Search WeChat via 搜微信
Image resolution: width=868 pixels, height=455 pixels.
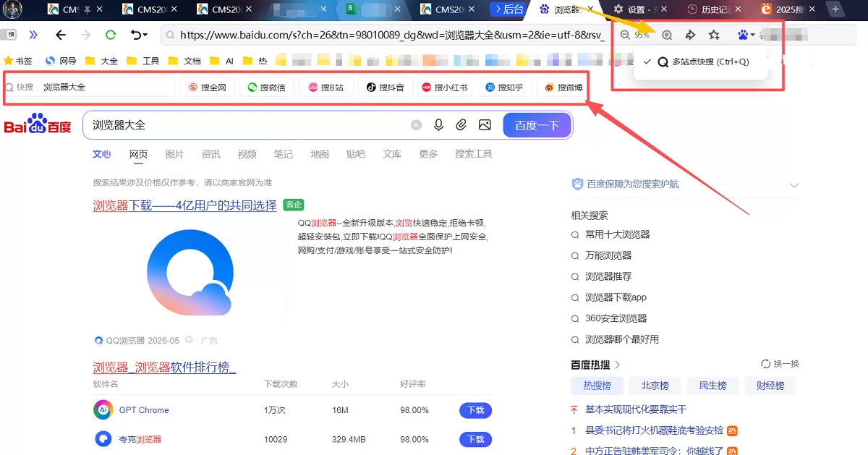(x=266, y=87)
